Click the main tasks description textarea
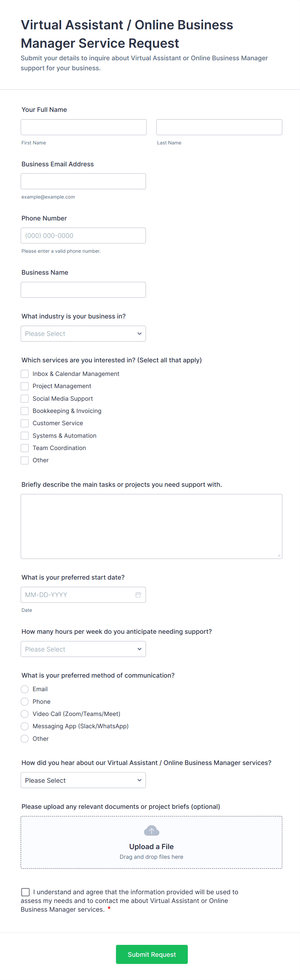 (x=151, y=526)
